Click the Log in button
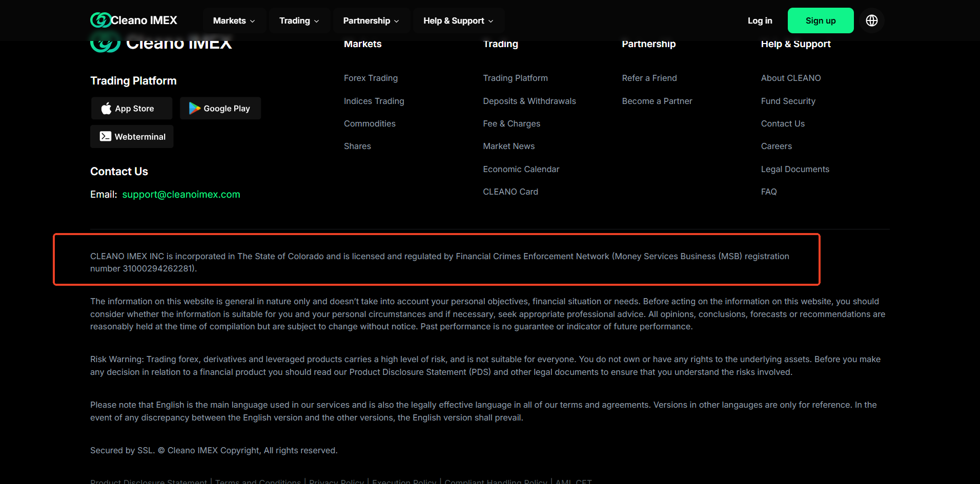Viewport: 980px width, 484px height. (760, 20)
